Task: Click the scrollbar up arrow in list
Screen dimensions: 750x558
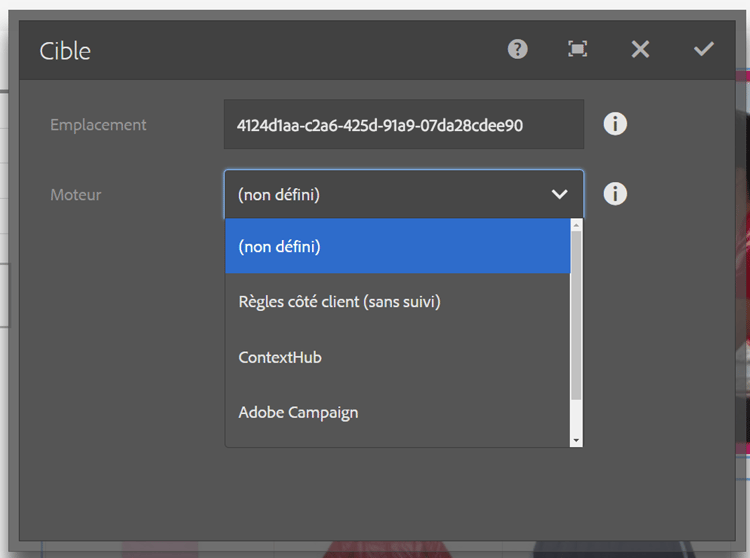Action: pyautogui.click(x=576, y=225)
